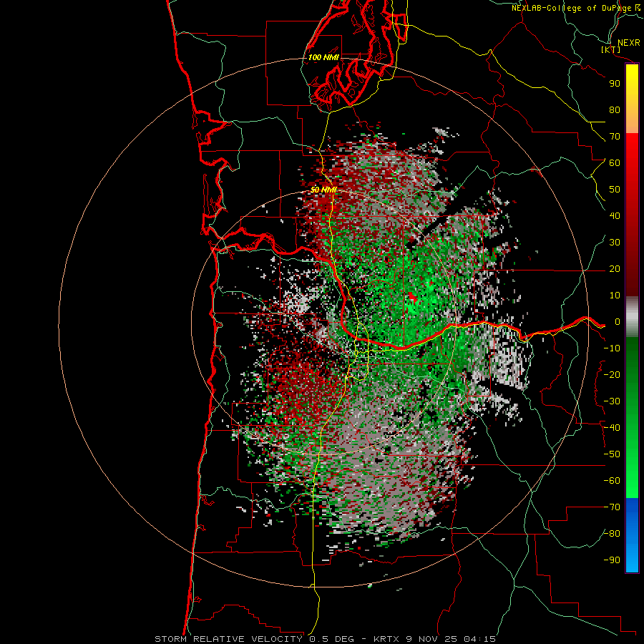Click the -10 value on velocity scale
The image size is (644, 644).
point(612,348)
